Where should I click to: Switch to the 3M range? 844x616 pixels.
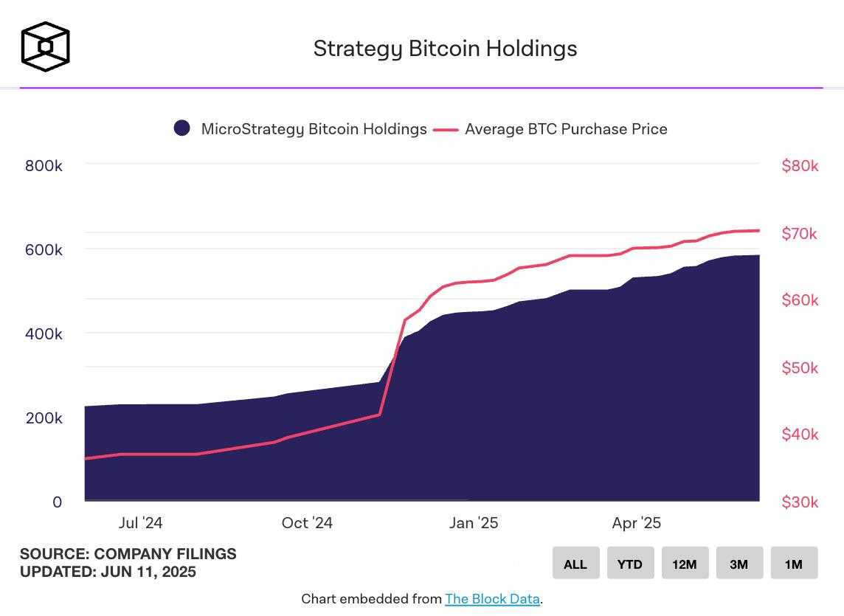point(739,563)
